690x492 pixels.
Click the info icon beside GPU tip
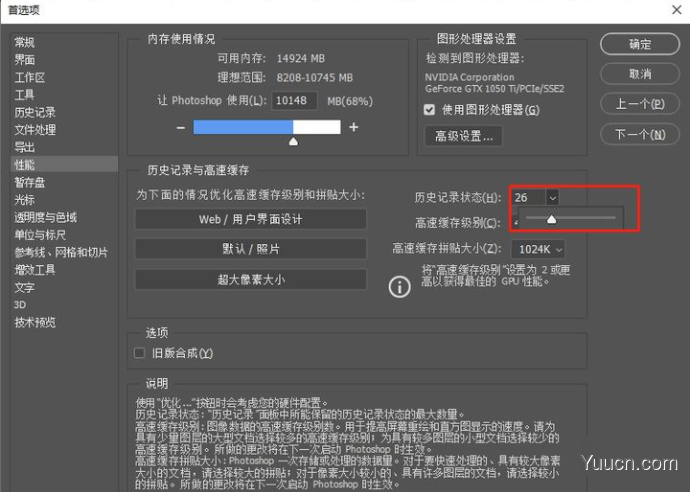coord(399,287)
